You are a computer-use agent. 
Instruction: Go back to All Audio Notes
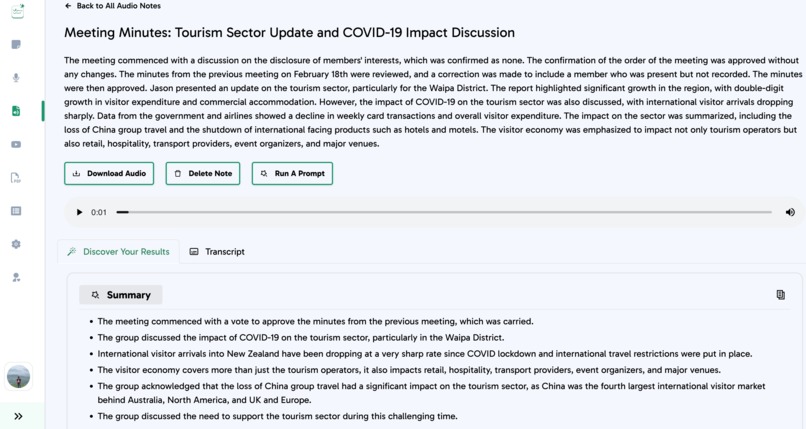point(113,6)
